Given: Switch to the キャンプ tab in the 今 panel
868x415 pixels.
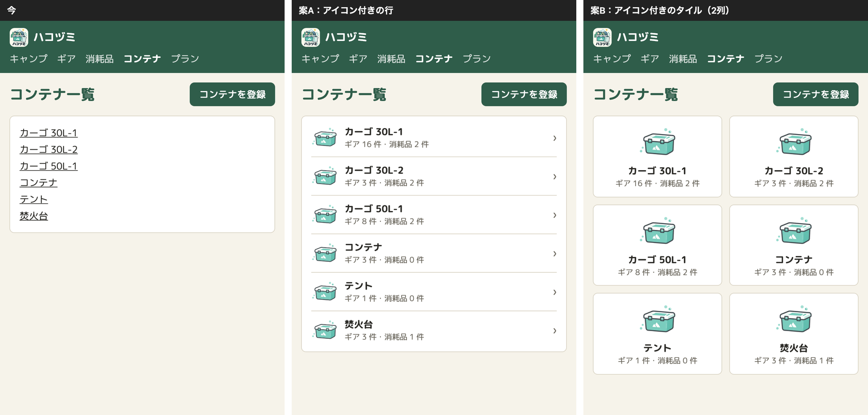Looking at the screenshot, I should [x=28, y=59].
